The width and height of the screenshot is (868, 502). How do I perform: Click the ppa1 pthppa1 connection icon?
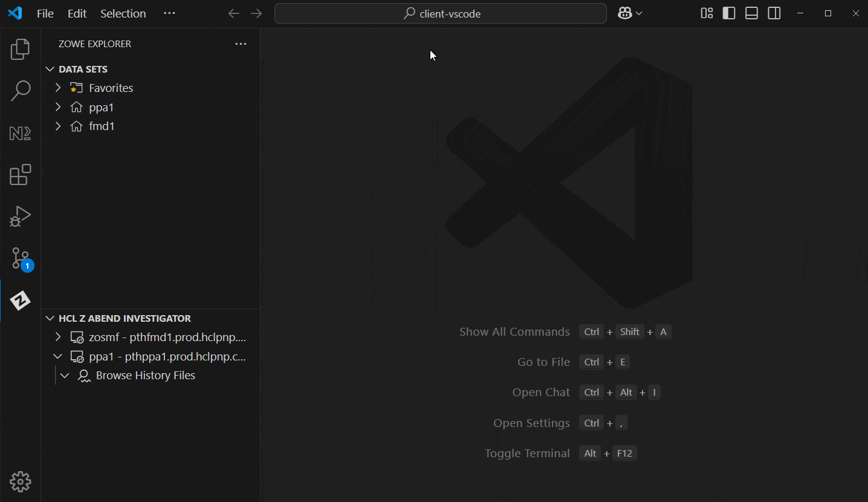[x=77, y=357]
